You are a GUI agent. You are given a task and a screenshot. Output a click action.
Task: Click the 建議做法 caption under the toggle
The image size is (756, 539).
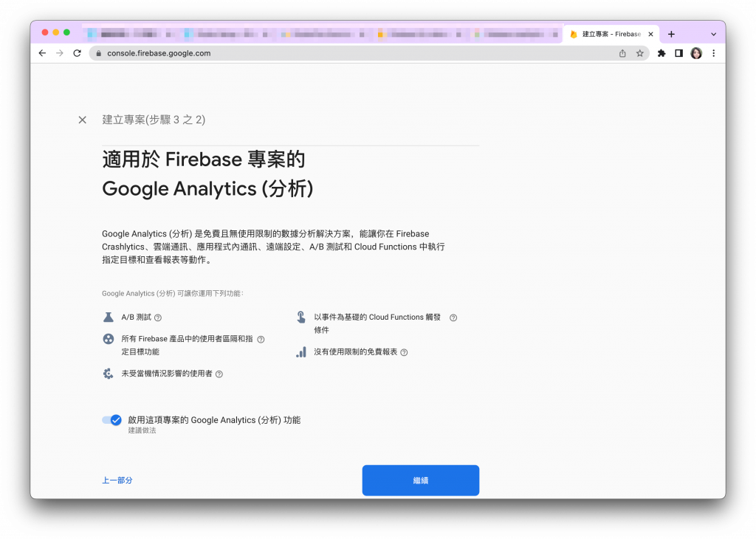tap(142, 430)
